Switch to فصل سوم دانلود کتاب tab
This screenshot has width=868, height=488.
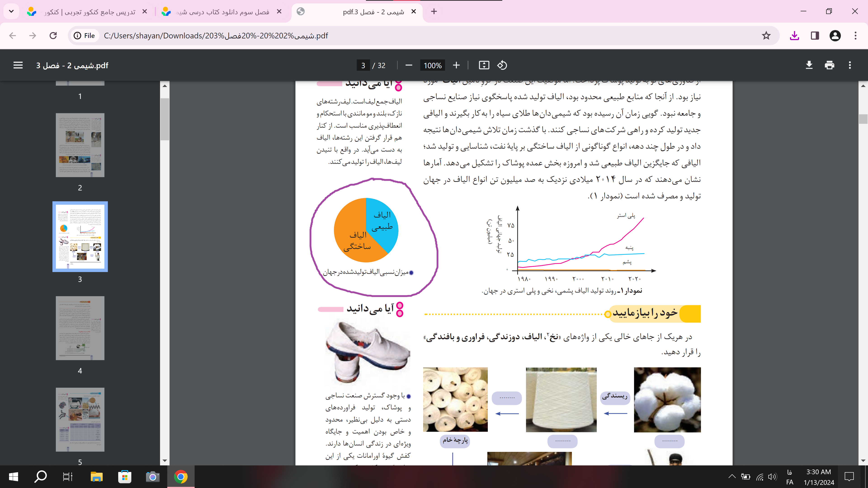coord(222,12)
